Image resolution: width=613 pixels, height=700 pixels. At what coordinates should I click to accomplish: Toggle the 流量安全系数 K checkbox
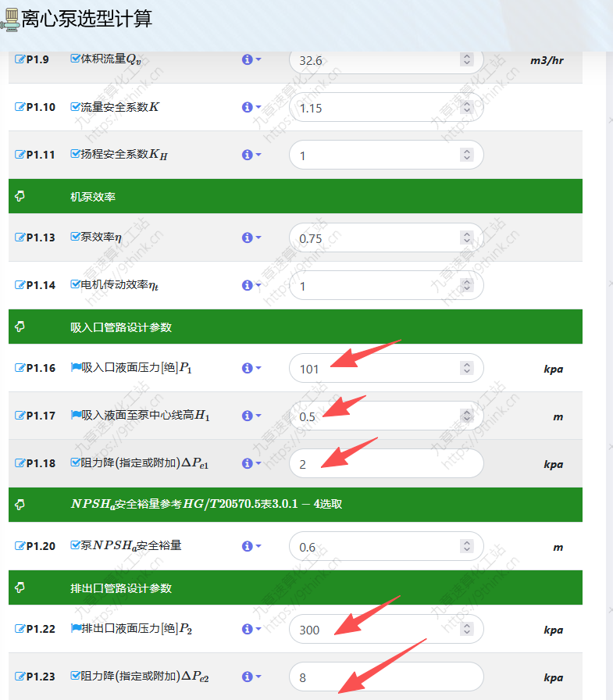click(x=76, y=106)
